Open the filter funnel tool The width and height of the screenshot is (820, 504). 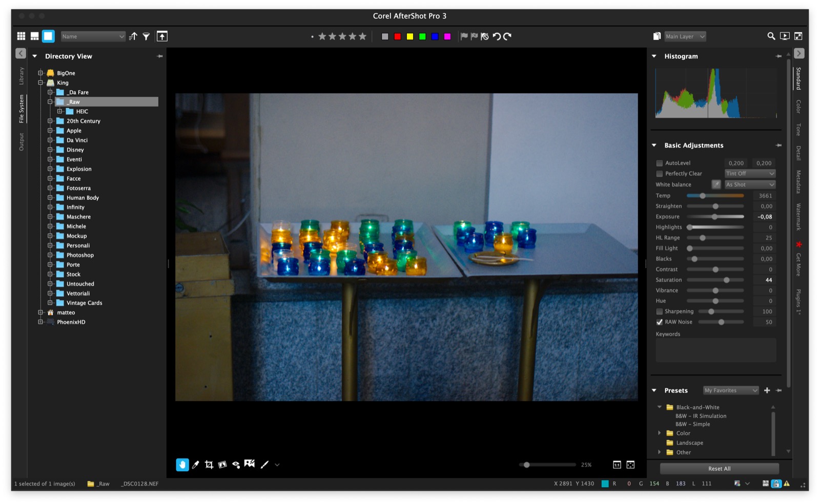click(147, 36)
